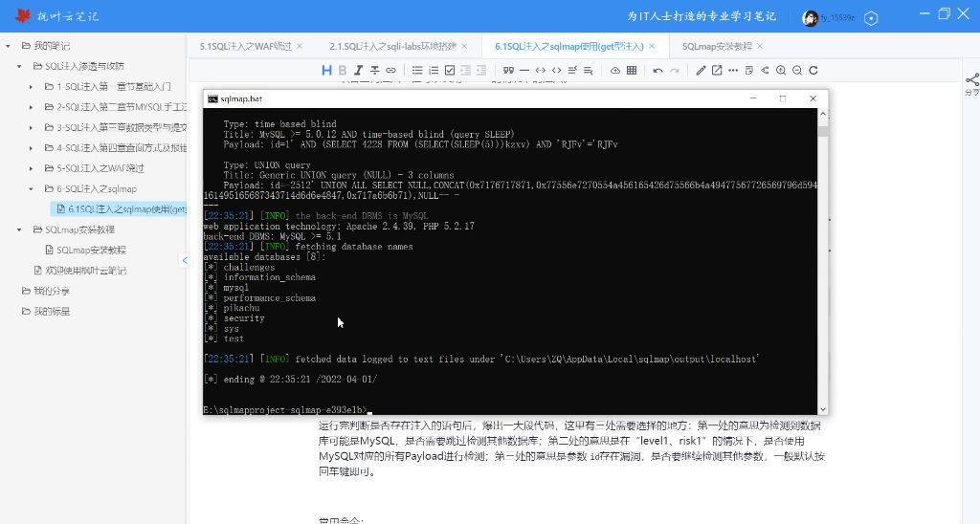Open more options ellipsis in toolbar
This screenshot has height=524, width=980.
[733, 71]
